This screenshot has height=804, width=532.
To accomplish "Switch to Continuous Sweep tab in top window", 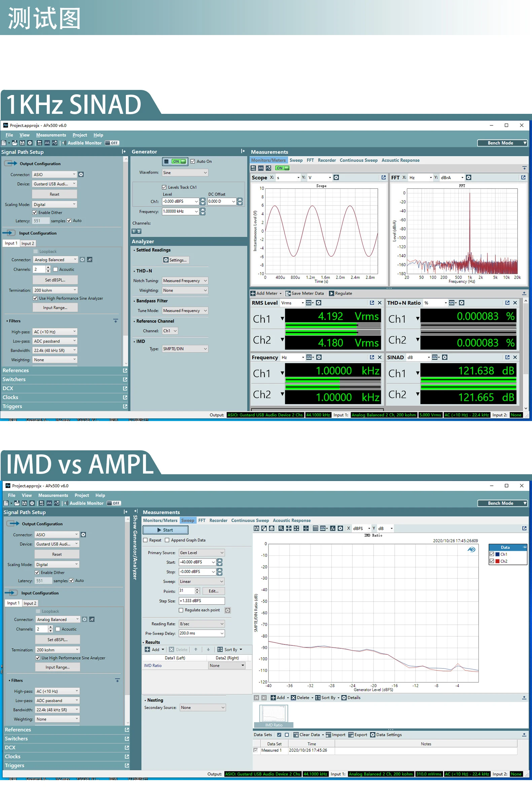I will pos(358,160).
